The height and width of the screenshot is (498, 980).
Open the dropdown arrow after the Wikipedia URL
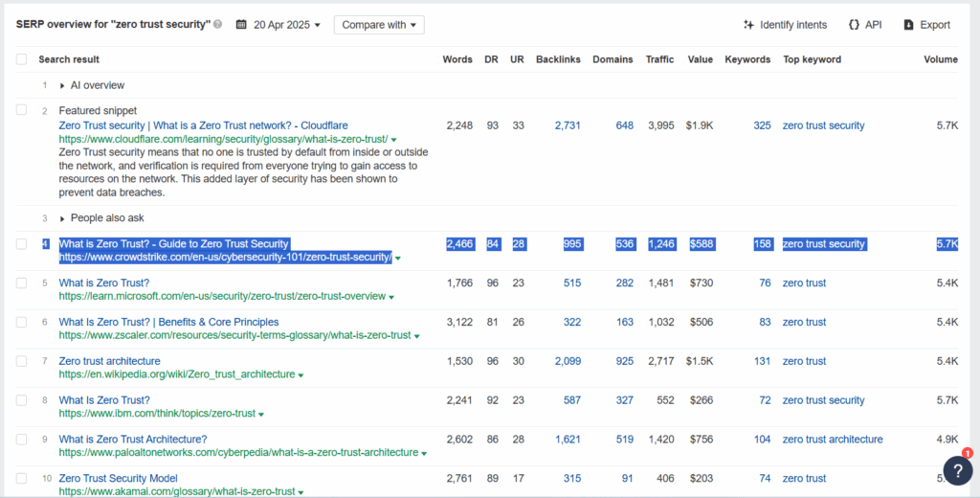coord(301,375)
